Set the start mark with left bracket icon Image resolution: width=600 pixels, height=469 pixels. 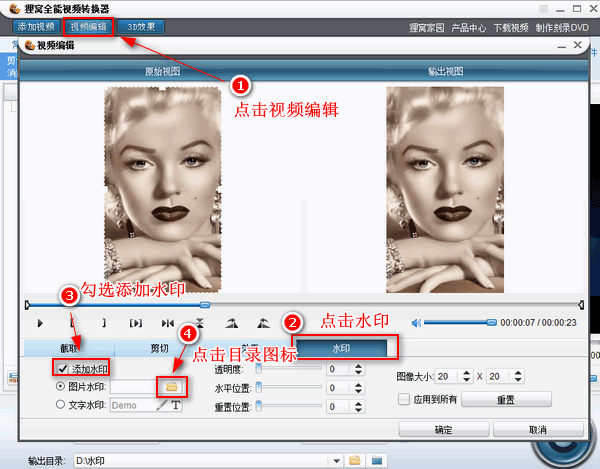72,323
